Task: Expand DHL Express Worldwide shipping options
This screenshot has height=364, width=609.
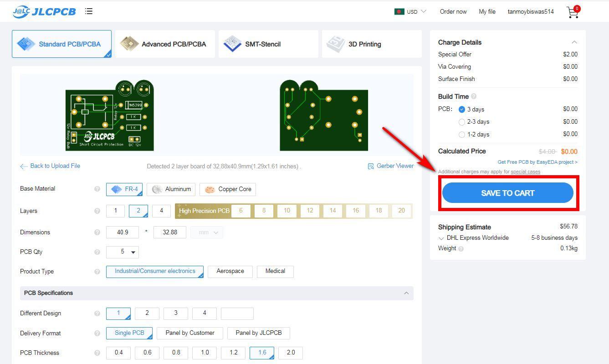Action: pyautogui.click(x=441, y=238)
